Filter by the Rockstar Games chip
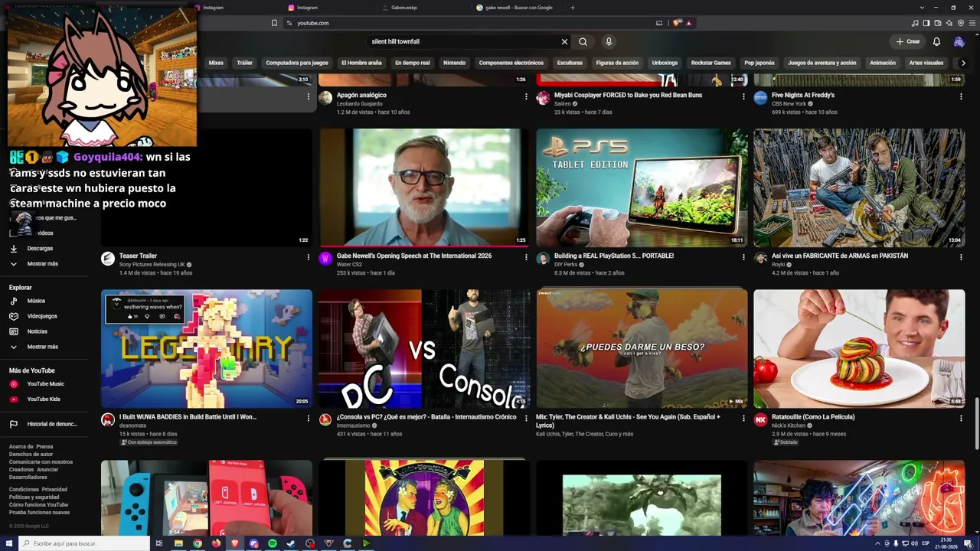This screenshot has width=980, height=551. [x=711, y=63]
